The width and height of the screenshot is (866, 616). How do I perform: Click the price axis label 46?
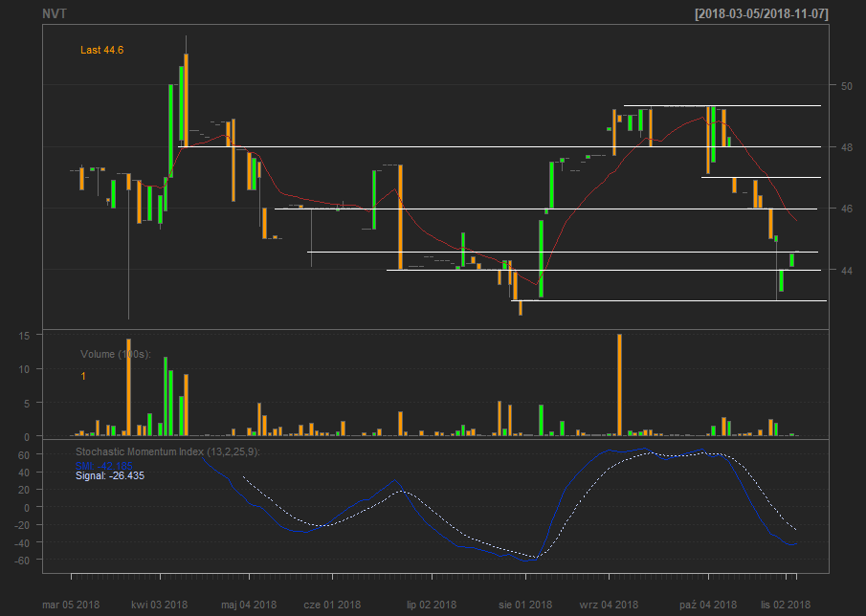click(x=847, y=209)
